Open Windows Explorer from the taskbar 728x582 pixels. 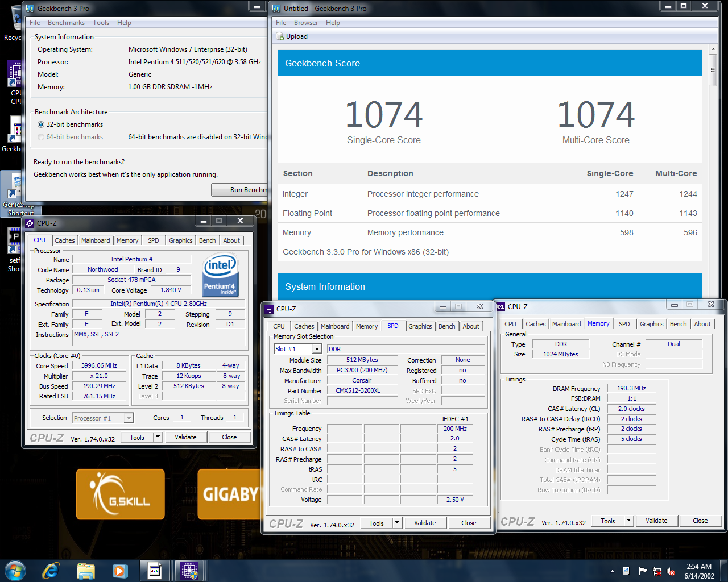[x=85, y=571]
